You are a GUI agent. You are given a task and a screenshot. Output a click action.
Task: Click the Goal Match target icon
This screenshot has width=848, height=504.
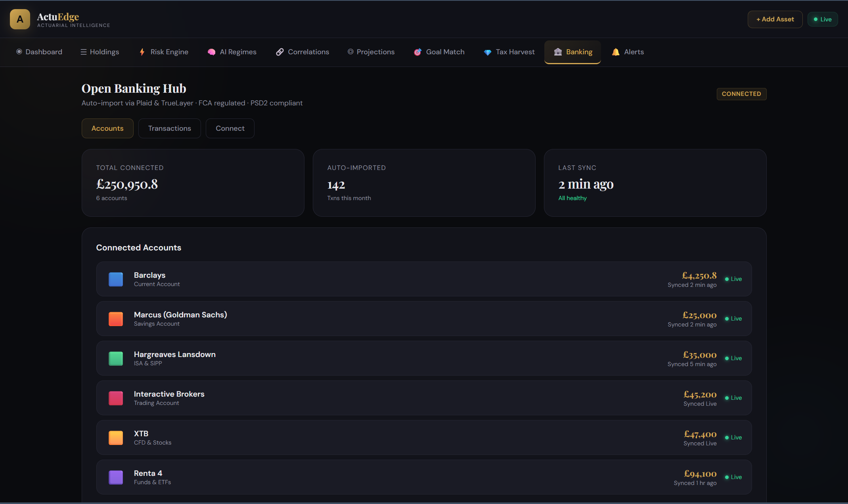tap(417, 52)
